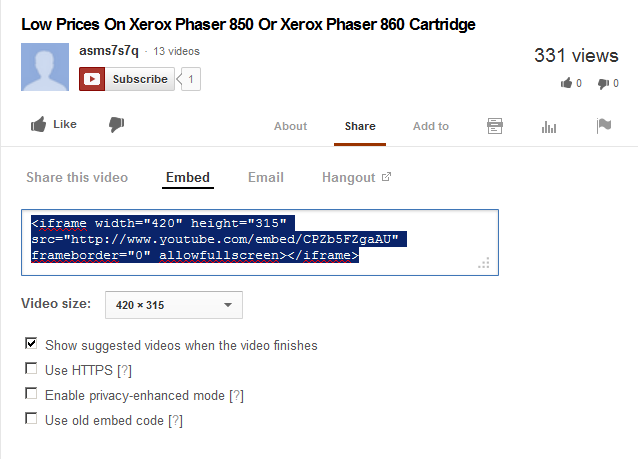The width and height of the screenshot is (638, 459).
Task: Open the transcript icon
Action: [x=494, y=126]
